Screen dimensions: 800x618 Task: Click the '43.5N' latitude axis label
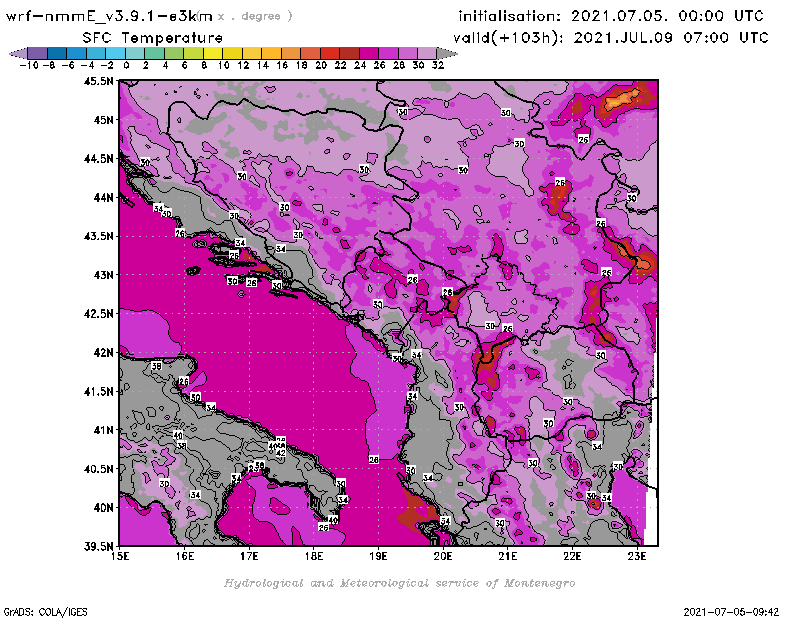tap(98, 236)
